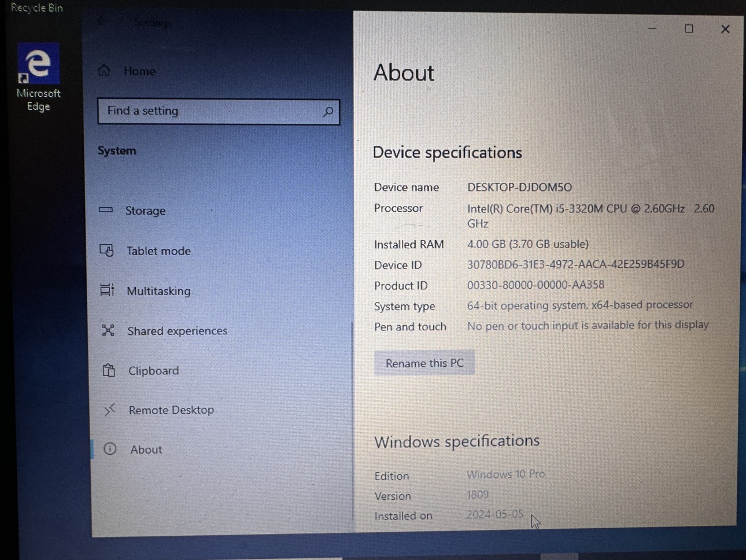The height and width of the screenshot is (560, 746).
Task: Click Product ID 00330-80000-00000-AA358
Action: 536,285
